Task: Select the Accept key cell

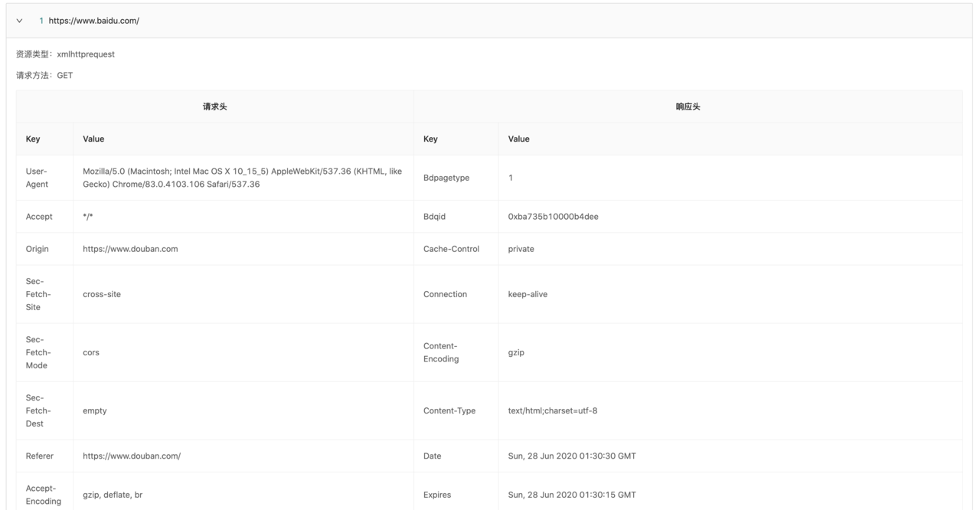Action: click(x=45, y=217)
